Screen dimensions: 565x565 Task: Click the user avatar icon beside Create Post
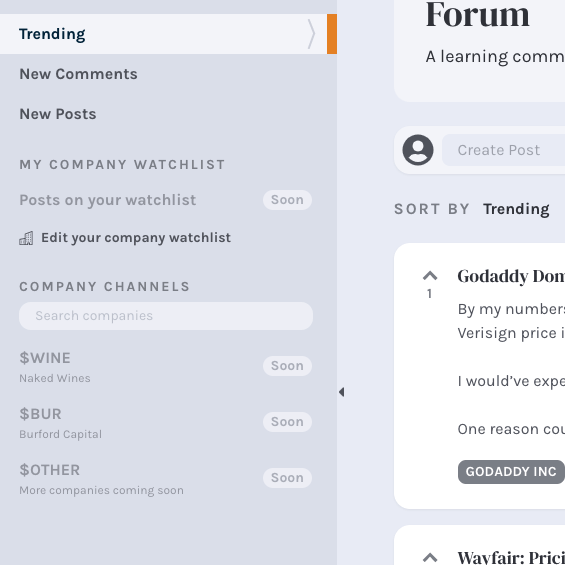(418, 150)
